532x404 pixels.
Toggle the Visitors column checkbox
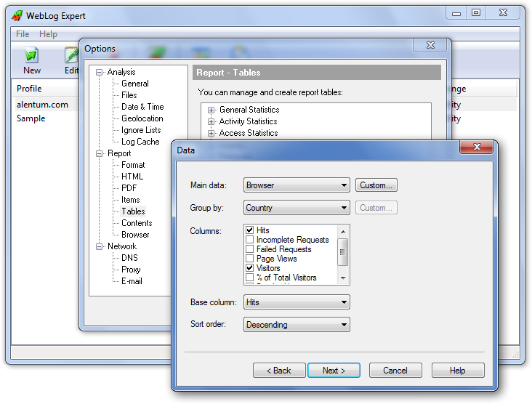pyautogui.click(x=250, y=268)
